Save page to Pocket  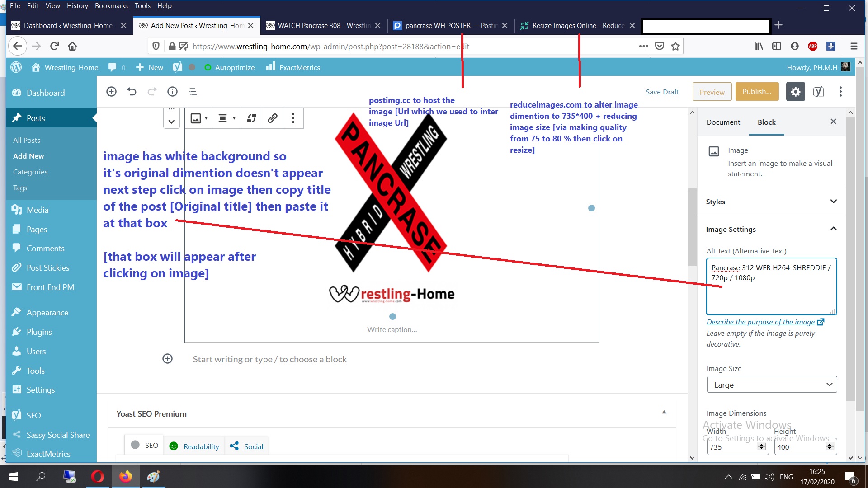pyautogui.click(x=660, y=46)
